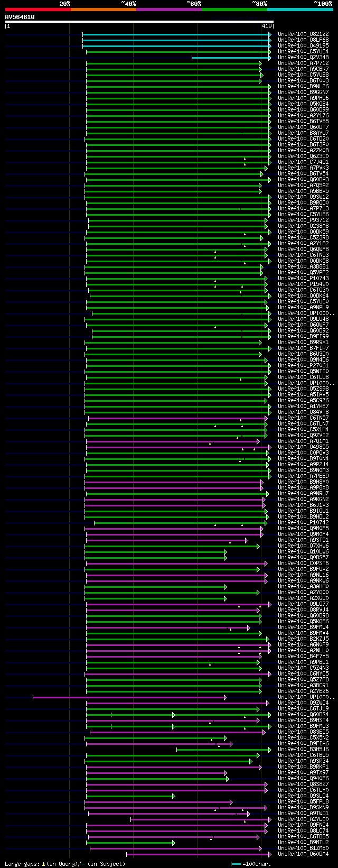Select hit UniRef100_Q60DA4

point(303,854)
